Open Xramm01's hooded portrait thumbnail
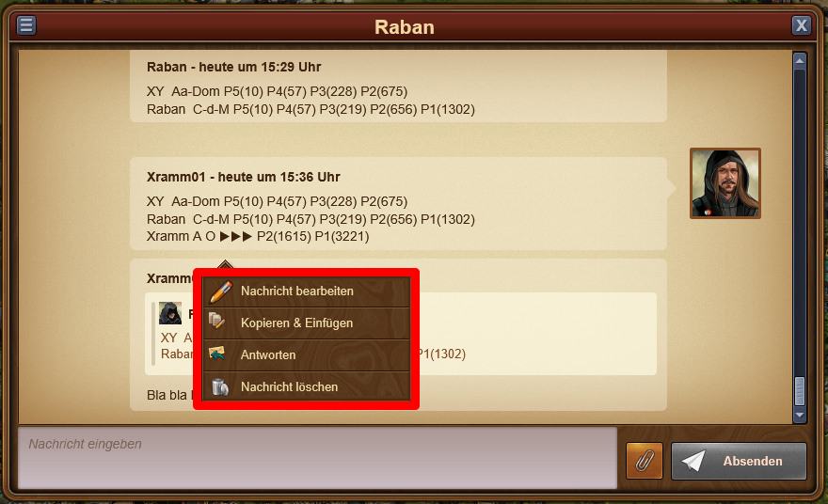828x504 pixels. pos(725,183)
